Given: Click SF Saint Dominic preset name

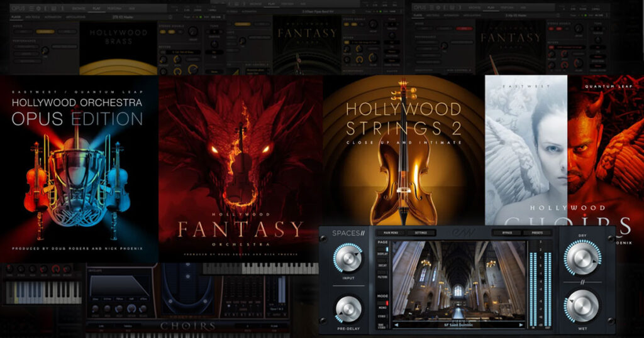Looking at the screenshot, I should click(x=458, y=325).
